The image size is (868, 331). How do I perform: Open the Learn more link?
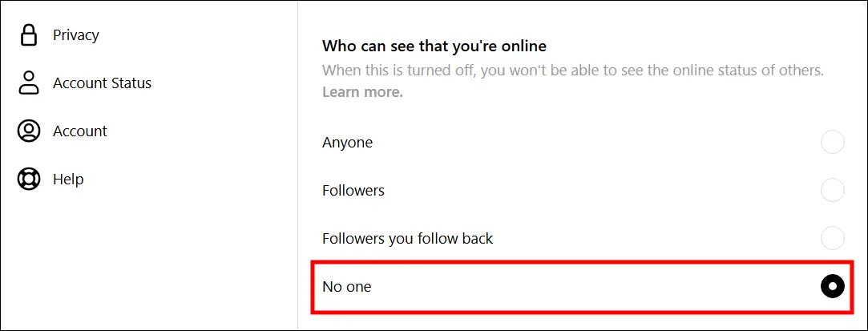pos(362,92)
